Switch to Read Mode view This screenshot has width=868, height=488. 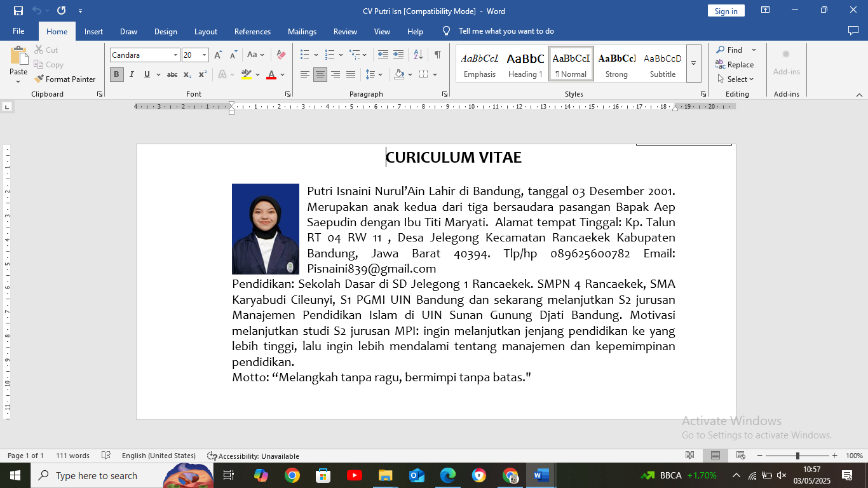689,456
